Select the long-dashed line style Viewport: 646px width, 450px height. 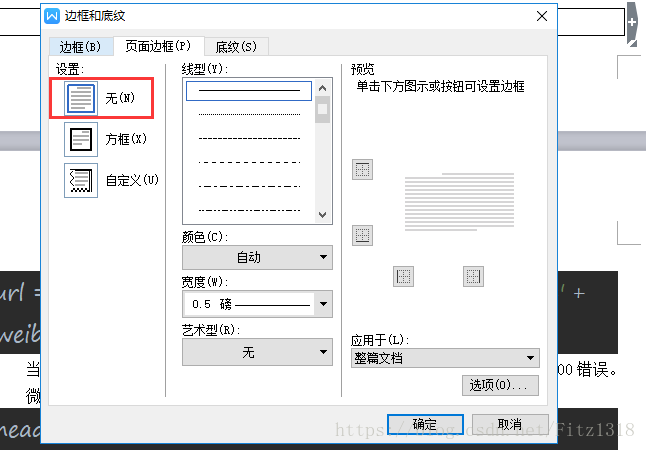point(249,162)
